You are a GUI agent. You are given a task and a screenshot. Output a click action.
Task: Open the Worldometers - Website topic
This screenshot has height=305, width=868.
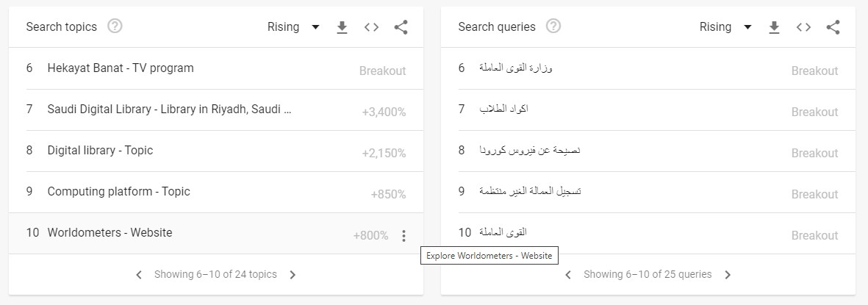point(110,233)
